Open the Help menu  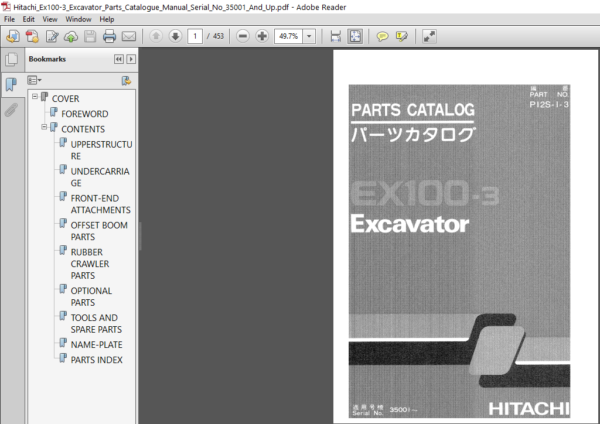click(107, 19)
